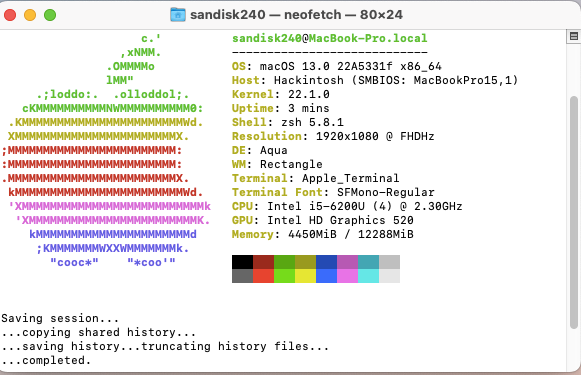Click the vertical scrollbar thumb
This screenshot has height=375, width=581.
574,212
